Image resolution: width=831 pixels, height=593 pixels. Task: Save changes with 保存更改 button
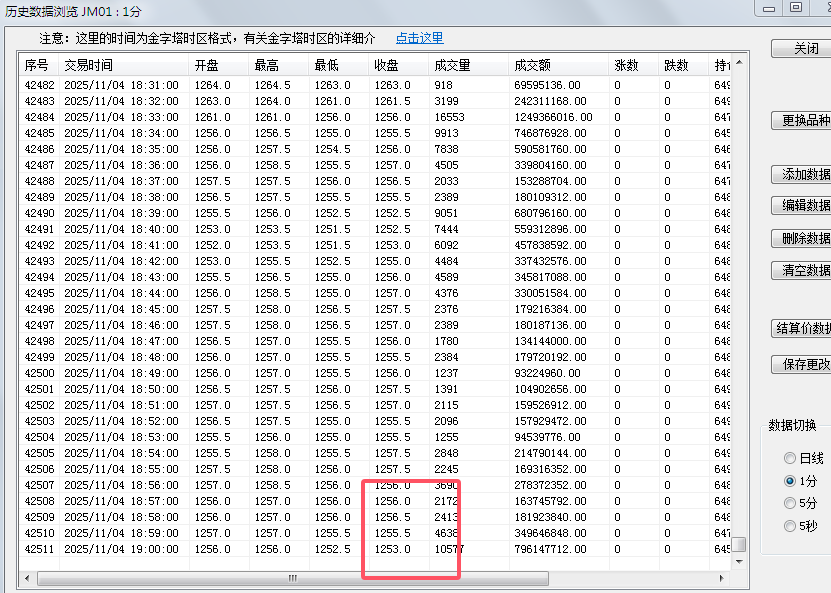click(803, 364)
